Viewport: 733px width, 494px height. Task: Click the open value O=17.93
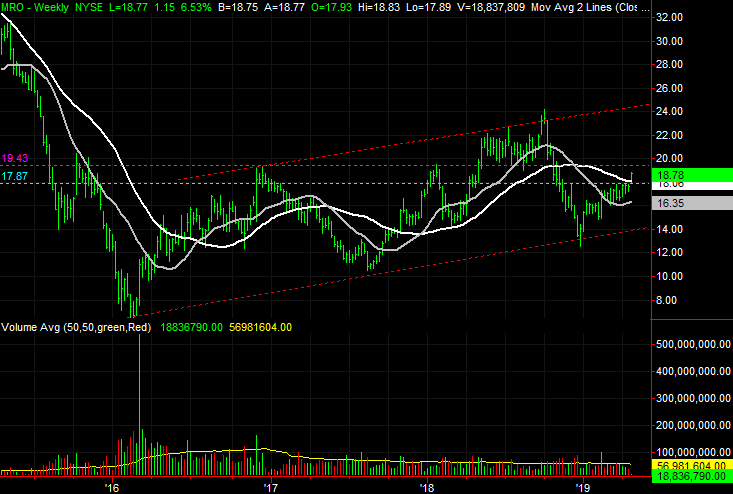(x=331, y=7)
